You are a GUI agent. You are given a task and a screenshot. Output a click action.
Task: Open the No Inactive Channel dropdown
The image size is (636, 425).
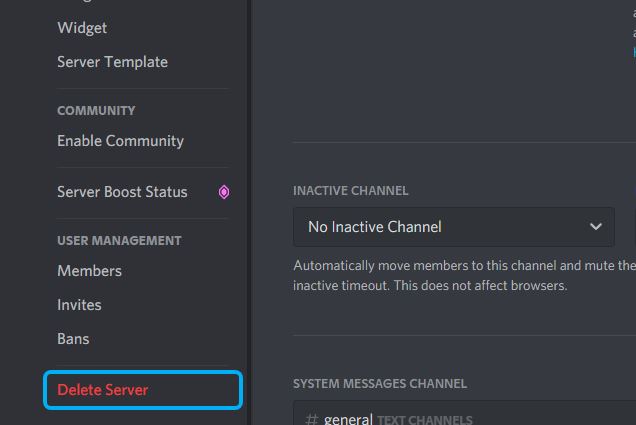454,227
